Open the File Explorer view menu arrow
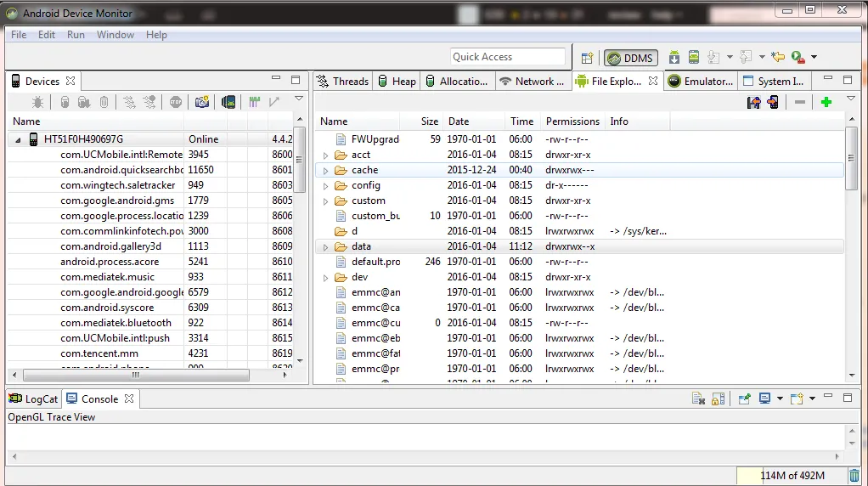868x486 pixels. coord(851,99)
